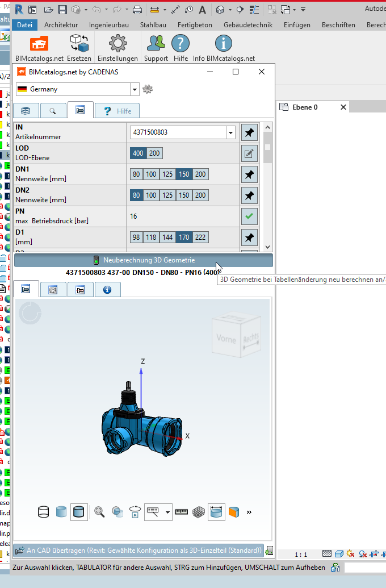Expand more viewer tools chevron
This screenshot has width=386, height=588.
point(249,512)
